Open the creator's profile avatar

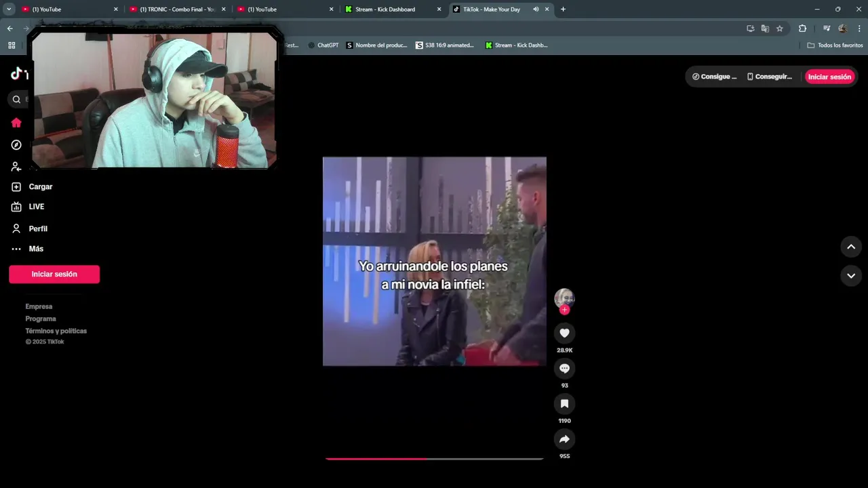[x=564, y=298]
